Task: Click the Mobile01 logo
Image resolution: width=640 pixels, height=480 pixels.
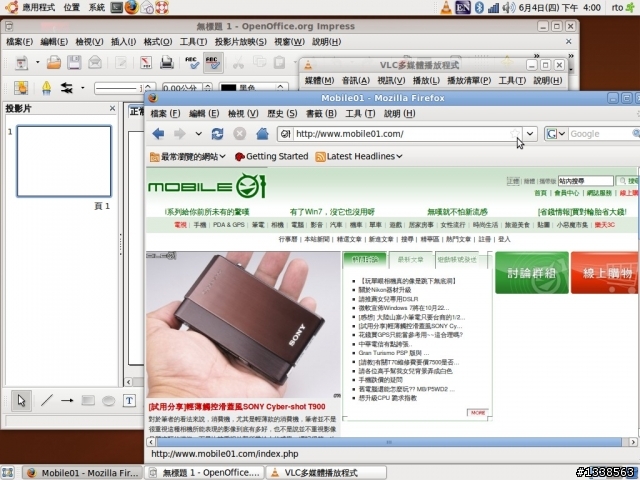Action: click(207, 186)
